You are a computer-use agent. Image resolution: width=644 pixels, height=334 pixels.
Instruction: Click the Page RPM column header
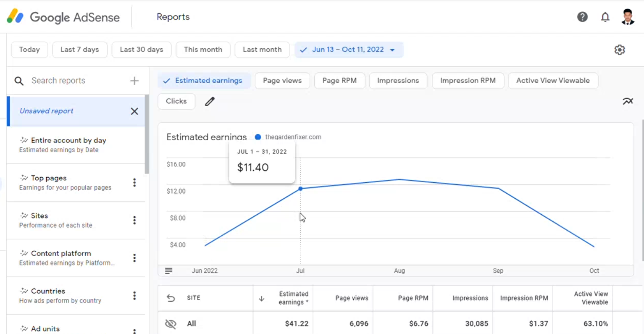pos(413,298)
